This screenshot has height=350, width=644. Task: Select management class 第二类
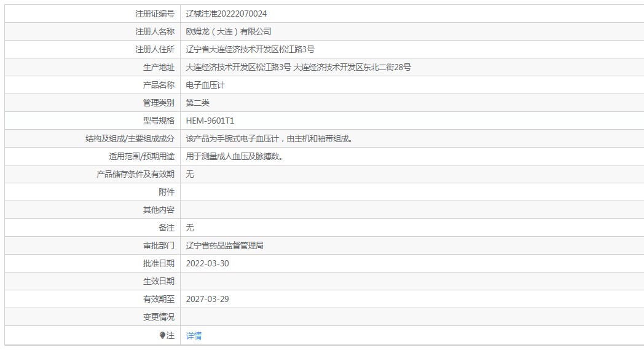pyautogui.click(x=197, y=103)
